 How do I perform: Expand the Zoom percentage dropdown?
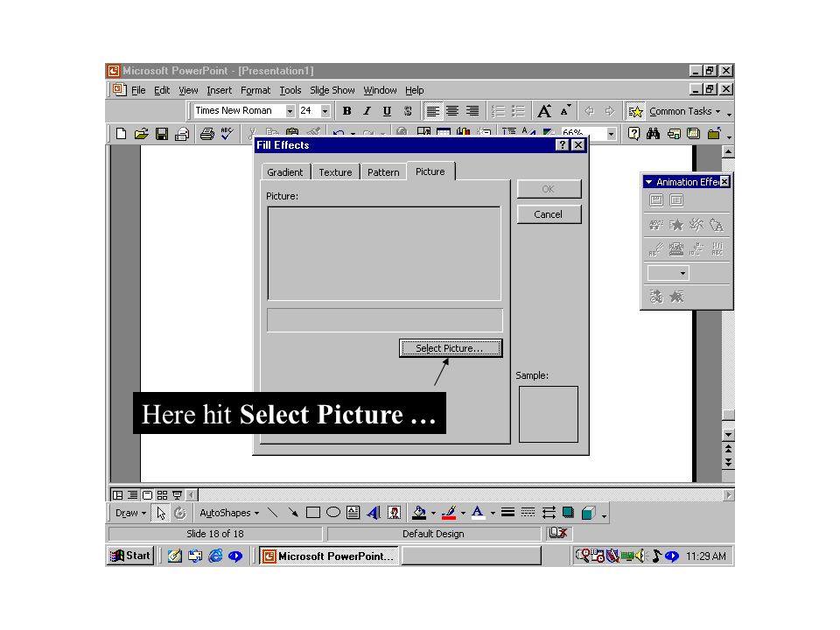tap(612, 134)
